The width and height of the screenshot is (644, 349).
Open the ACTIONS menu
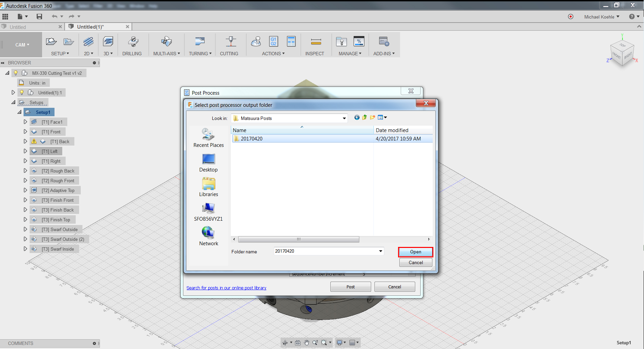[273, 54]
